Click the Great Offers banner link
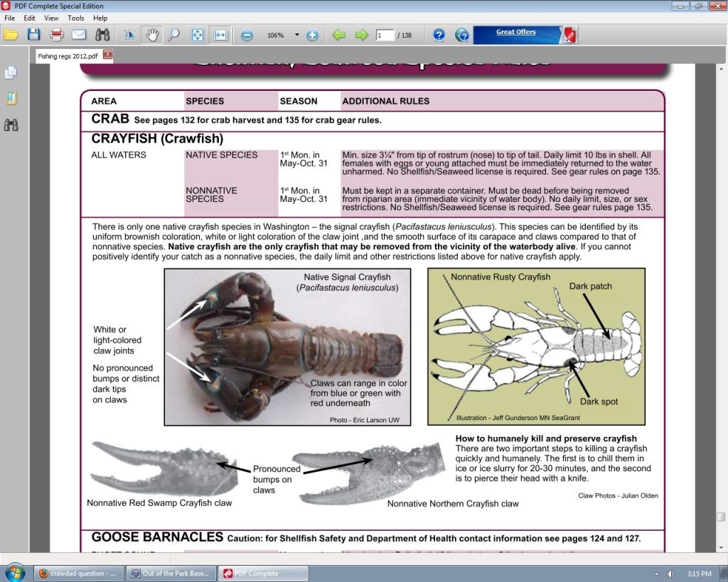Viewport: 728px width, 582px height. click(516, 32)
